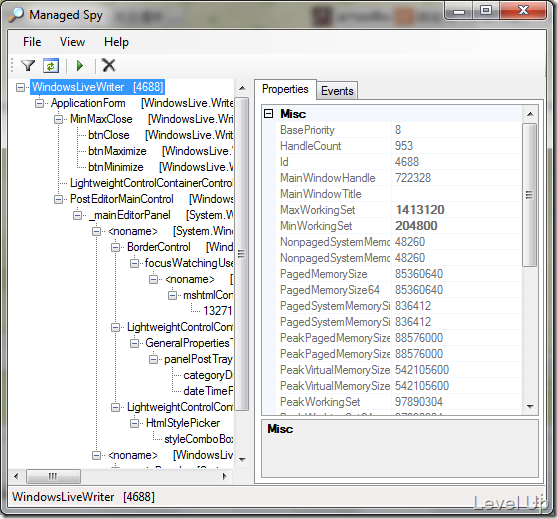Select the styleComboBox tree item

point(199,440)
